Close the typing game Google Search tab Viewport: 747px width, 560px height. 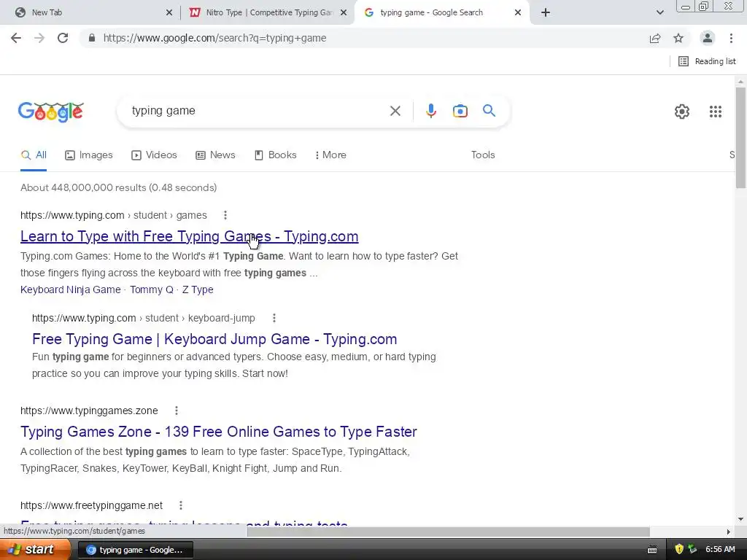point(518,12)
